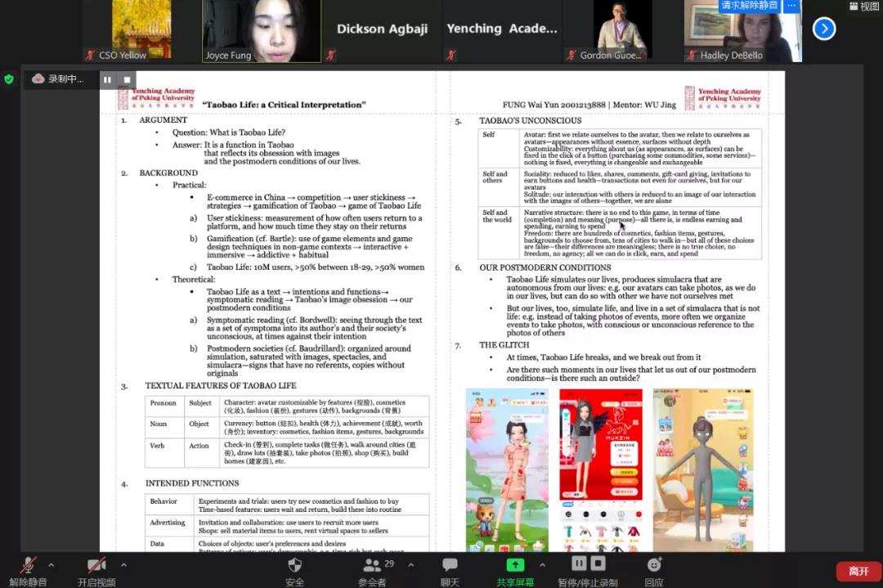Select Joyce Fung's video thumbnail

tap(262, 31)
